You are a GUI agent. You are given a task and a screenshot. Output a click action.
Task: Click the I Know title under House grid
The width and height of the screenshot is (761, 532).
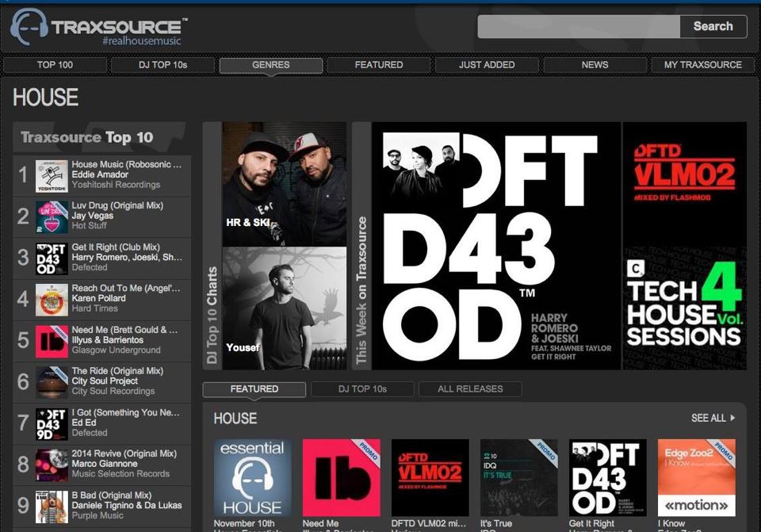pos(671,524)
